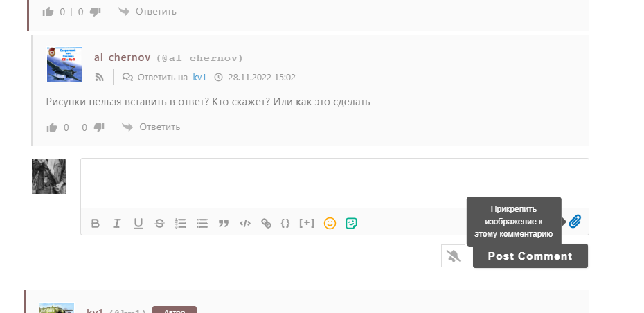Dislike the top comment with thumbs down
This screenshot has width=644, height=313.
(x=96, y=12)
